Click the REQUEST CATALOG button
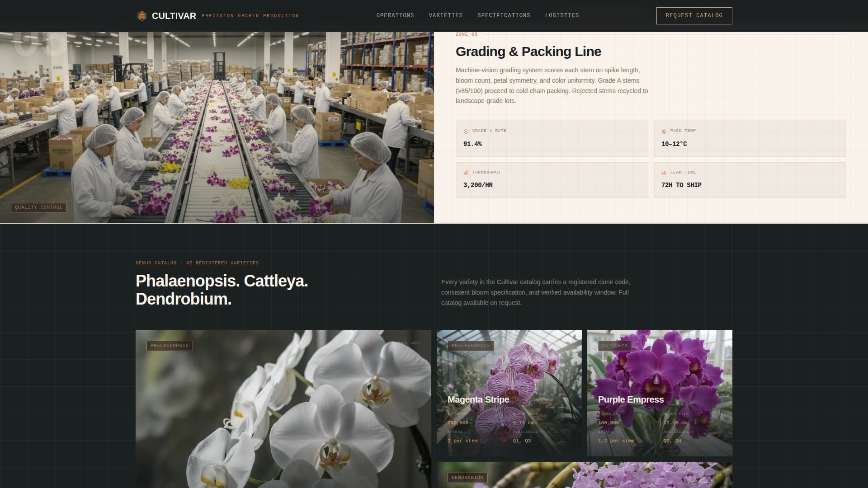This screenshot has height=488, width=868. 693,15
